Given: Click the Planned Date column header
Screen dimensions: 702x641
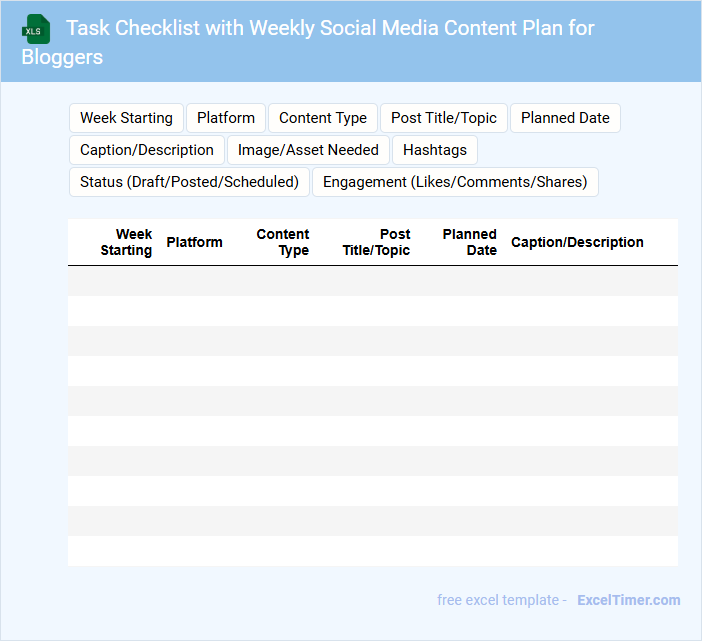Looking at the screenshot, I should click(469, 242).
